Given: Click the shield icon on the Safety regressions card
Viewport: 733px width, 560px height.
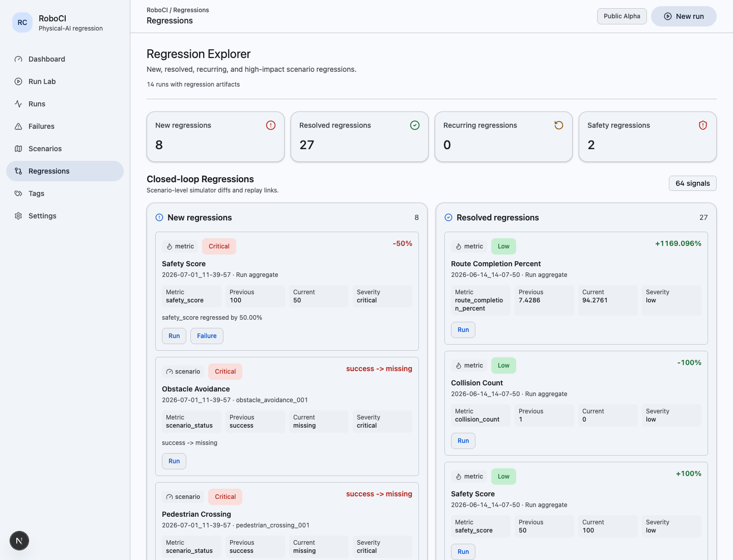Looking at the screenshot, I should pyautogui.click(x=703, y=125).
